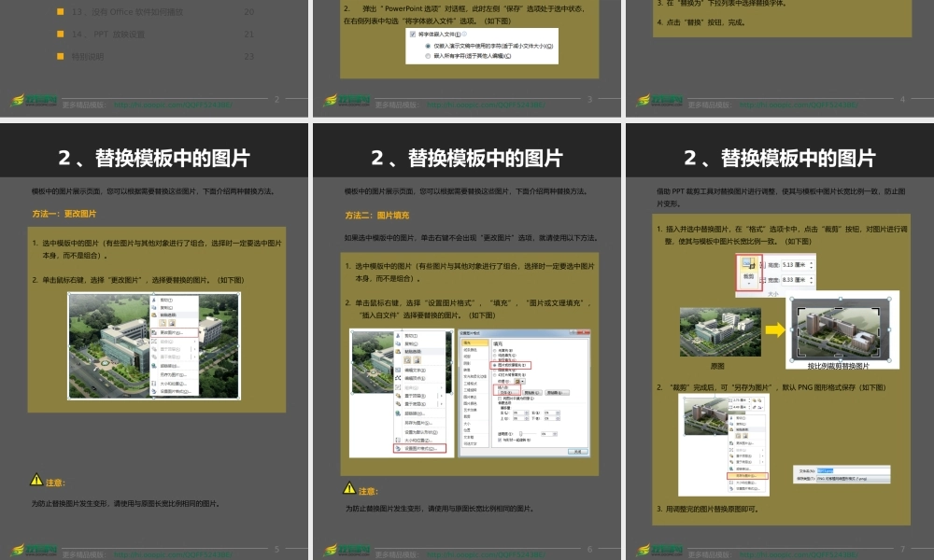Open the ooopic link on slide 7

[x=799, y=554]
